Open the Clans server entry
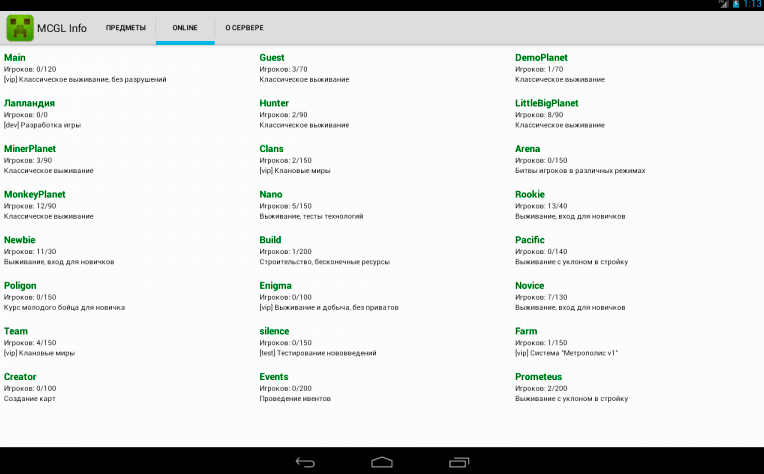 click(x=271, y=149)
